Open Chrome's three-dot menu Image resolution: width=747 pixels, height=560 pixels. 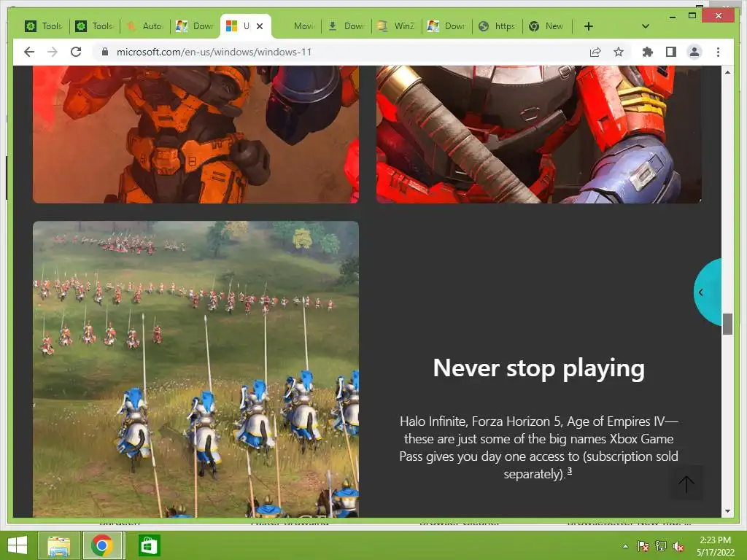point(718,52)
